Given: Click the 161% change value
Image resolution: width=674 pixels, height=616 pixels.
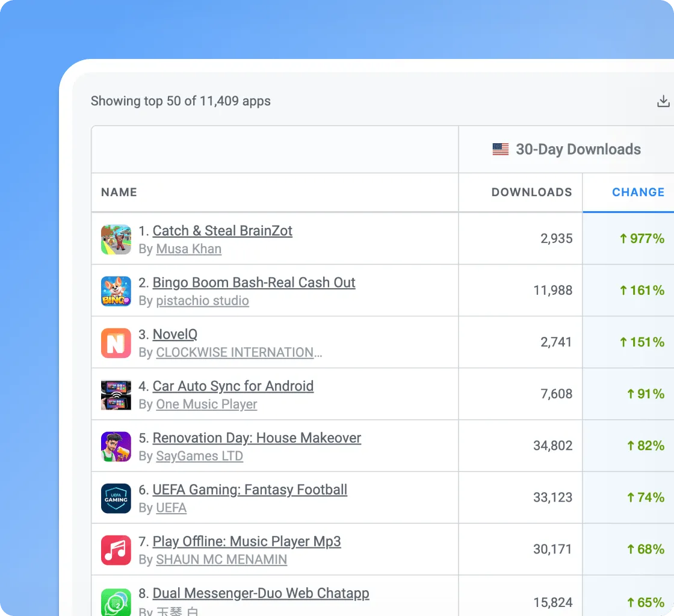Looking at the screenshot, I should (642, 291).
